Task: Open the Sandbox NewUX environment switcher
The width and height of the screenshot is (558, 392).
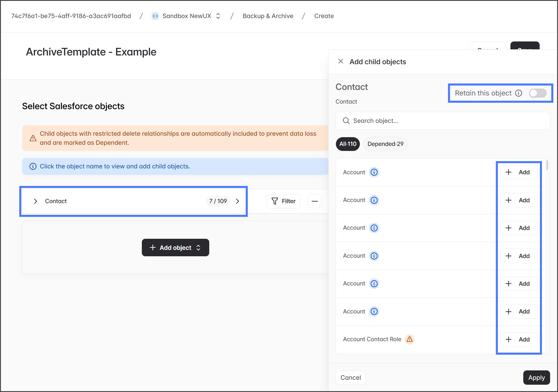Action: pos(218,16)
